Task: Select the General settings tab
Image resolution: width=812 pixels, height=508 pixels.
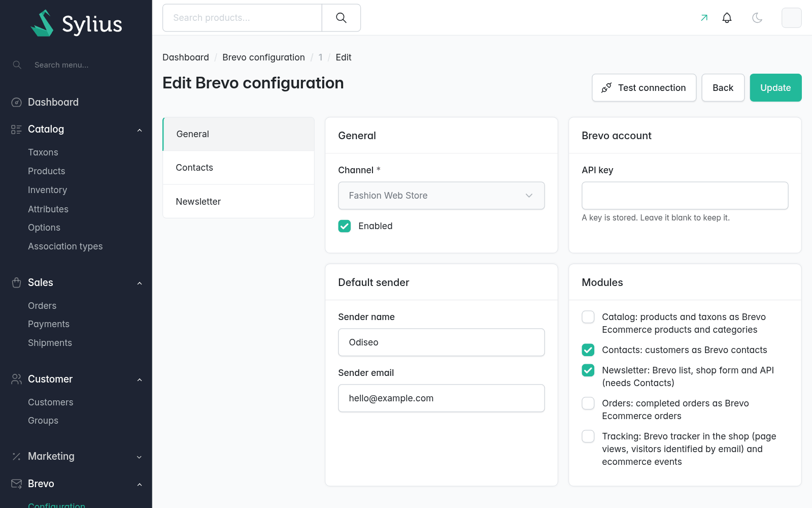Action: 239,134
